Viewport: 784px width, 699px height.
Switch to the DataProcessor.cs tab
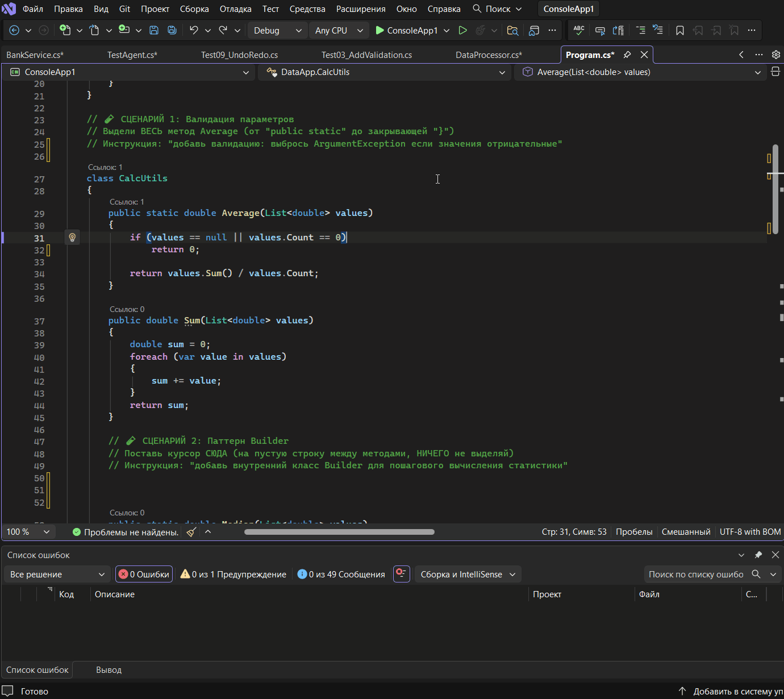pyautogui.click(x=489, y=55)
